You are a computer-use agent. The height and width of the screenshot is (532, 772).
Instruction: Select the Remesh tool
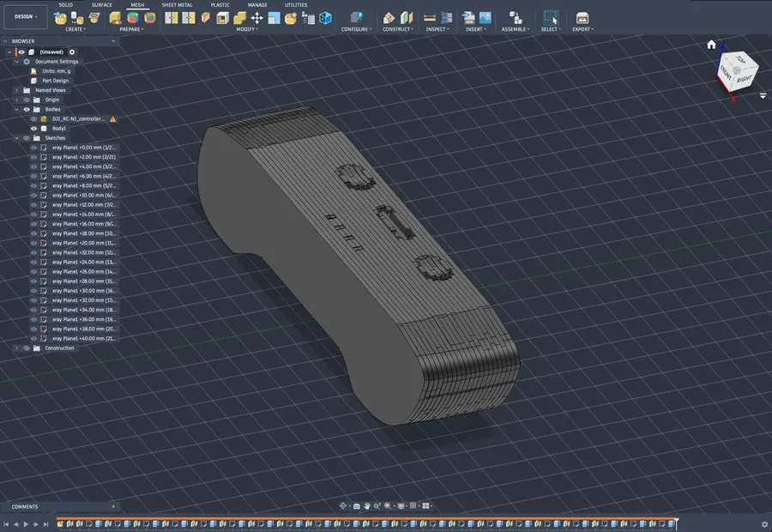pos(171,18)
